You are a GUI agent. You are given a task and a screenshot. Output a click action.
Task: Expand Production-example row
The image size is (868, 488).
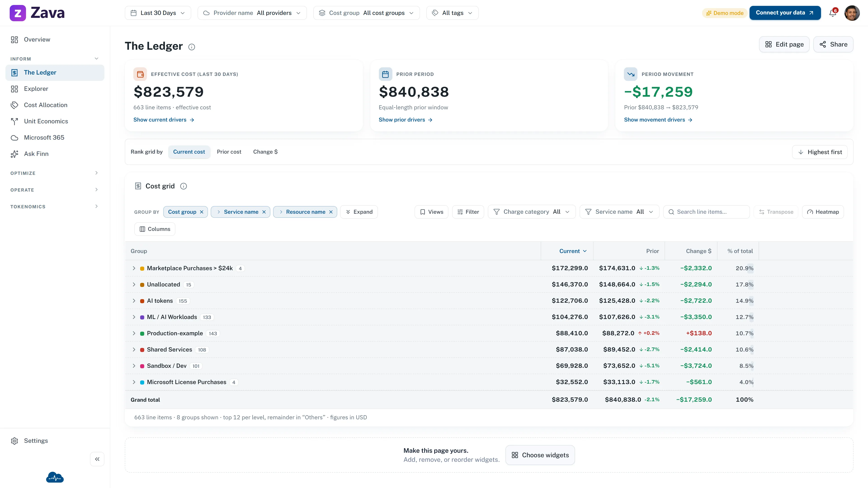point(134,333)
